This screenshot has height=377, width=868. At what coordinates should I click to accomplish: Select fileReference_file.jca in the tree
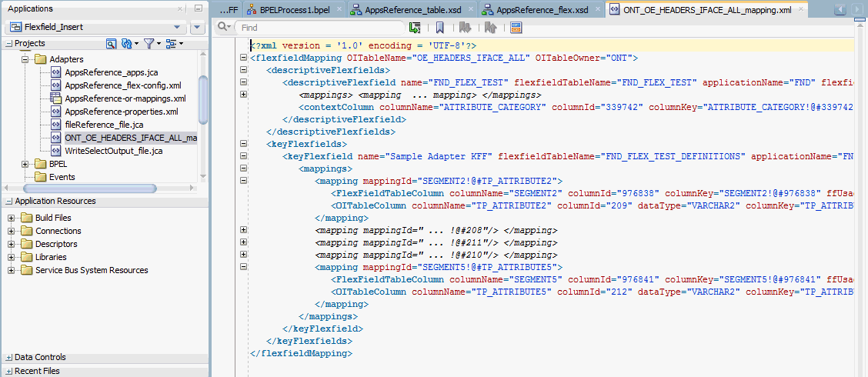(104, 125)
